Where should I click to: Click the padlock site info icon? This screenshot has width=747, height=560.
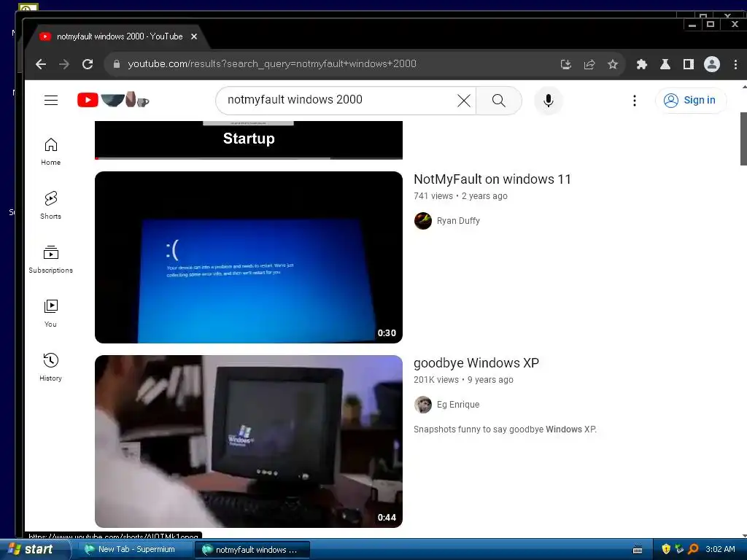click(x=117, y=64)
